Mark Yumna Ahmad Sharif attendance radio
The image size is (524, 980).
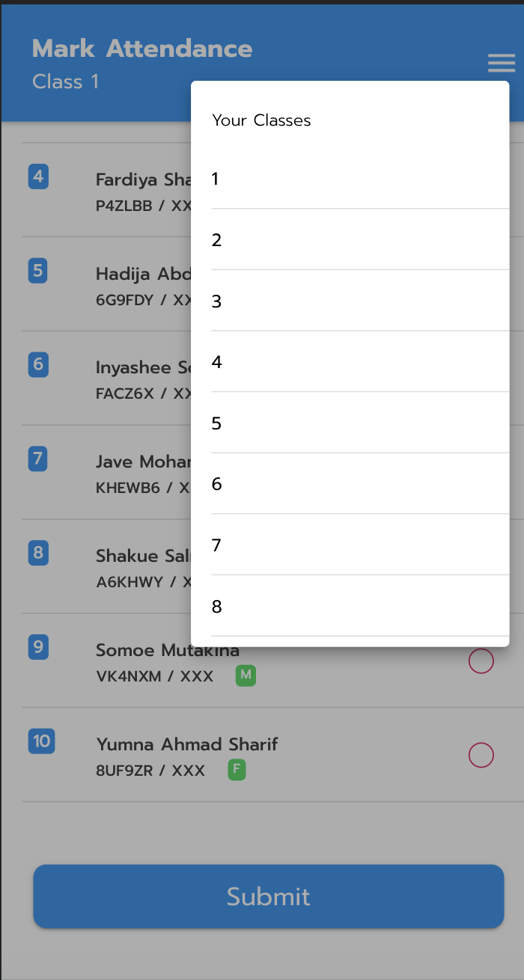[481, 755]
